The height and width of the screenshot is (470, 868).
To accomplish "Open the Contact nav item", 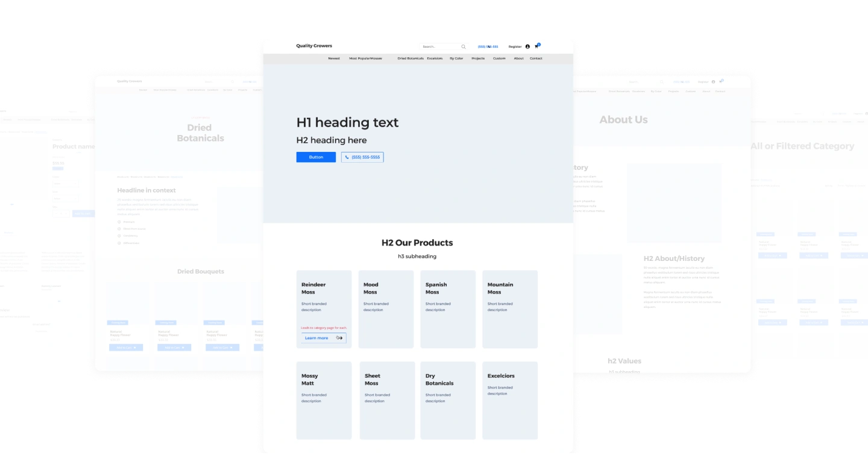I will tap(536, 58).
